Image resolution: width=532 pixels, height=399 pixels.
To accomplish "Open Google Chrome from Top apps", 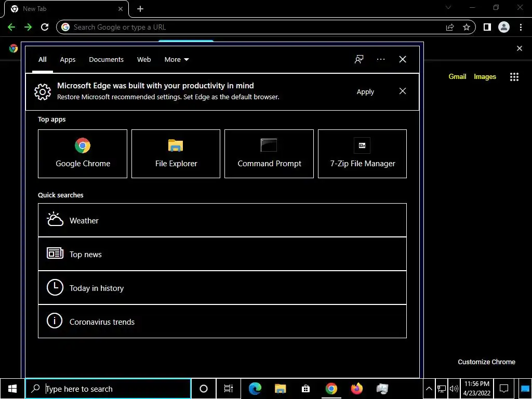I will pos(83,154).
